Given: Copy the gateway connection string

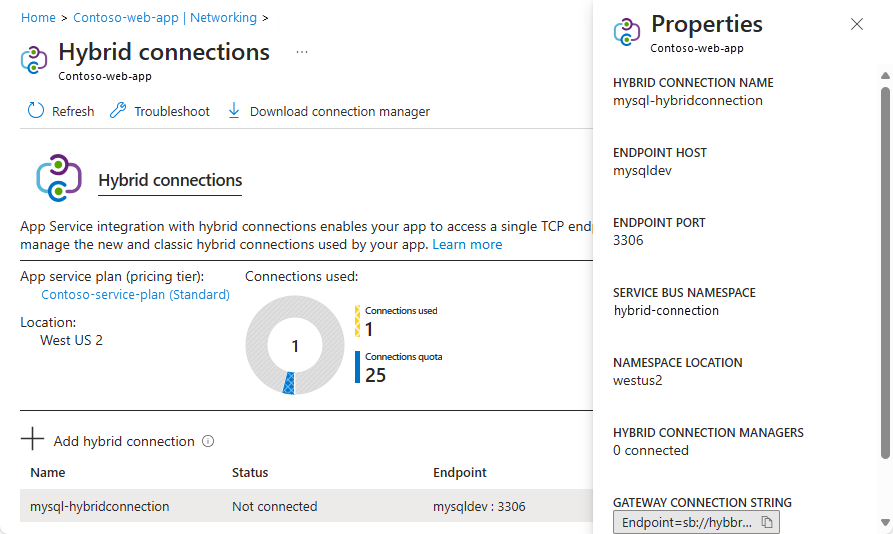Looking at the screenshot, I should click(767, 522).
